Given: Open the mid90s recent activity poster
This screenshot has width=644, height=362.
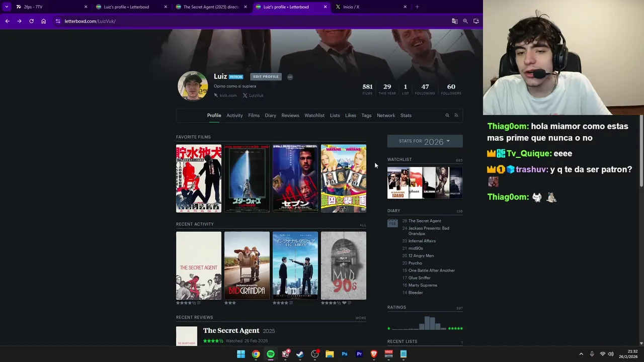Looking at the screenshot, I should pyautogui.click(x=344, y=265).
